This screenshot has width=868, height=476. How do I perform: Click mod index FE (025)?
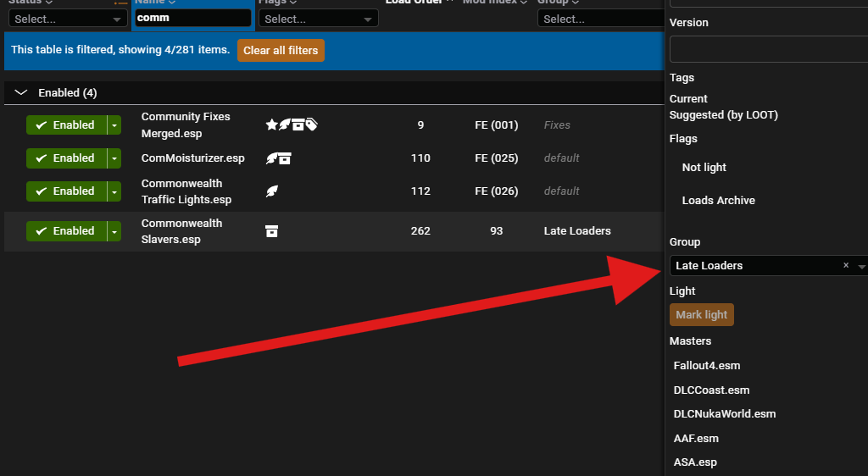click(497, 158)
